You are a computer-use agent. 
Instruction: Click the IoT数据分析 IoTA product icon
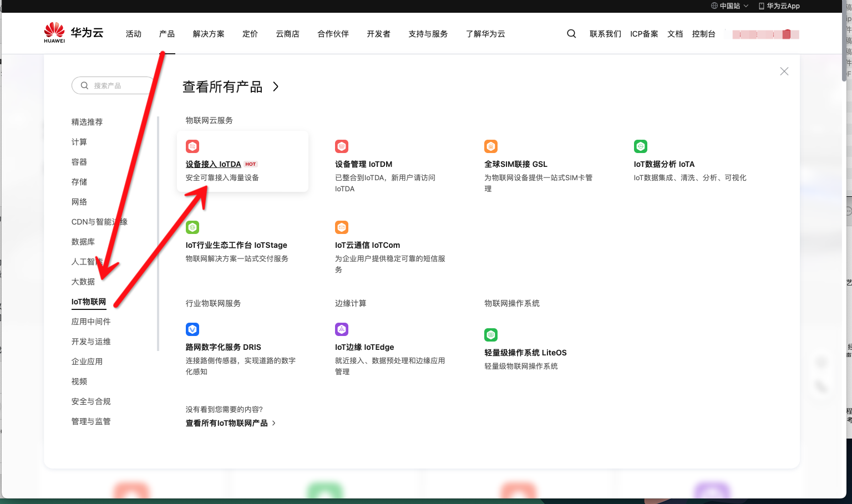641,146
